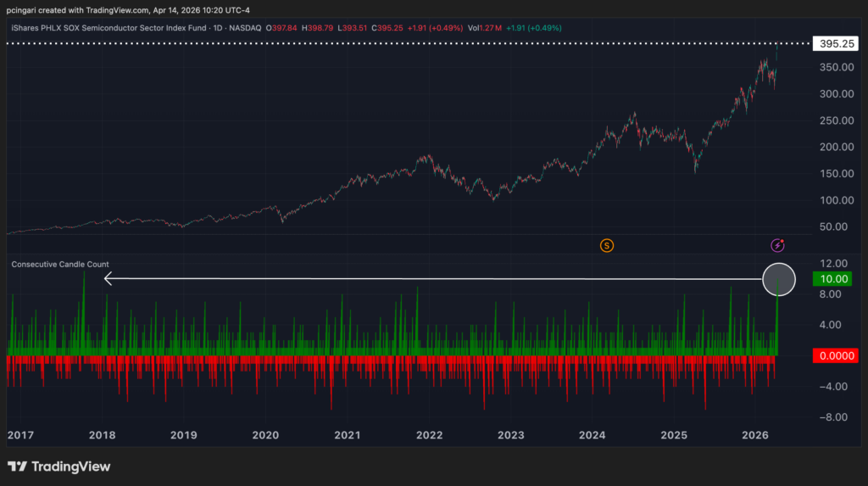Click the 2020 label on the time axis
The image size is (868, 486).
pos(265,435)
